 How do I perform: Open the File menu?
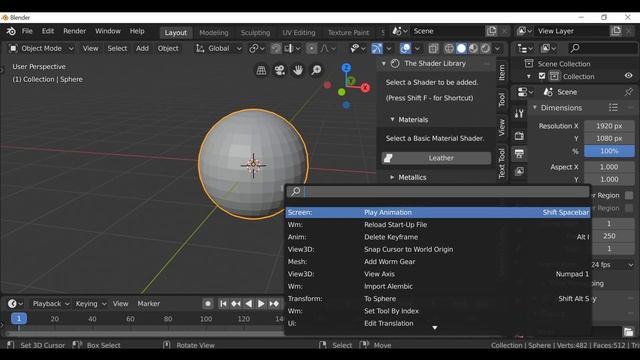(x=27, y=31)
